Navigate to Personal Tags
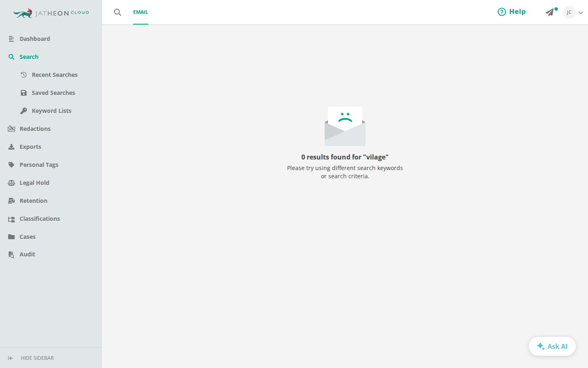Viewport: 588px width, 368px height. (39, 165)
